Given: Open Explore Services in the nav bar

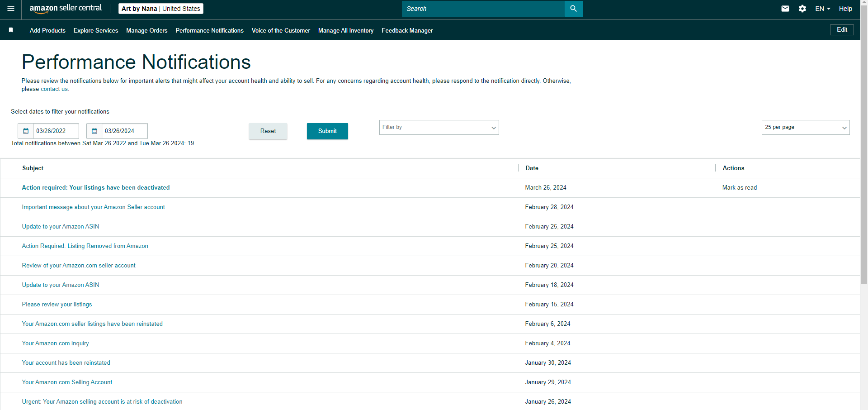Looking at the screenshot, I should point(96,30).
